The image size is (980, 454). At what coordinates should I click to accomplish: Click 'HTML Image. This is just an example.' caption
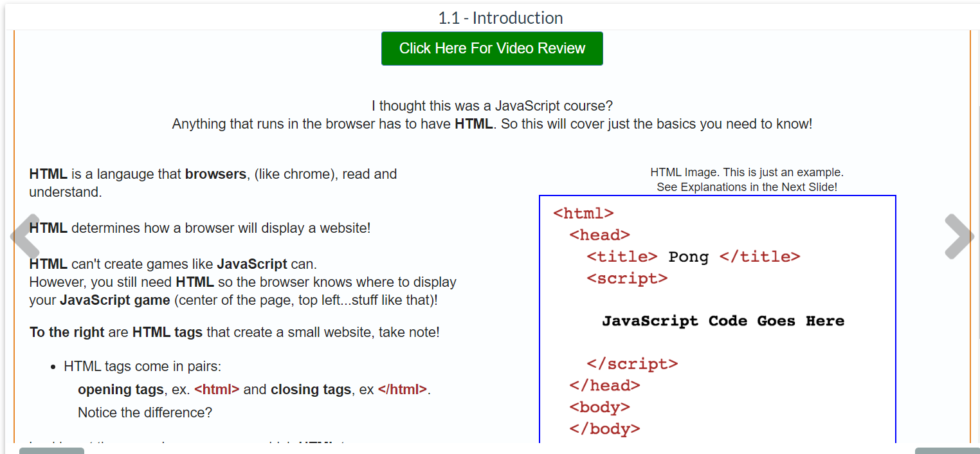[x=747, y=172]
